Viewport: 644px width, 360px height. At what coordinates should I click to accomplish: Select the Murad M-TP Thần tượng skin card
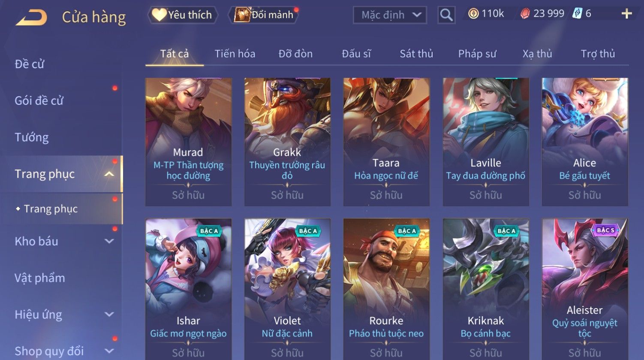click(x=189, y=142)
